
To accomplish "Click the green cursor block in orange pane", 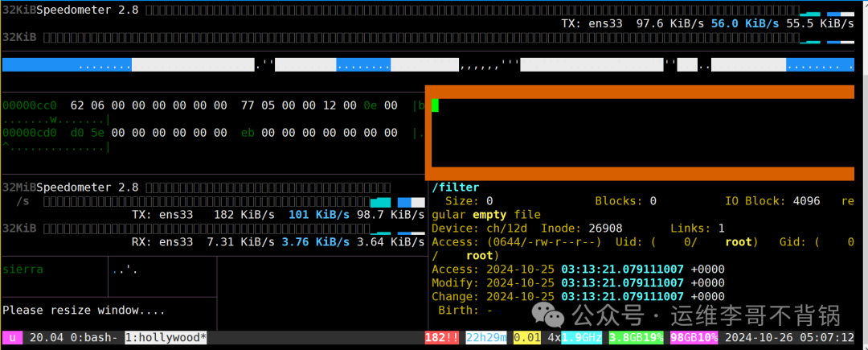I will click(435, 105).
